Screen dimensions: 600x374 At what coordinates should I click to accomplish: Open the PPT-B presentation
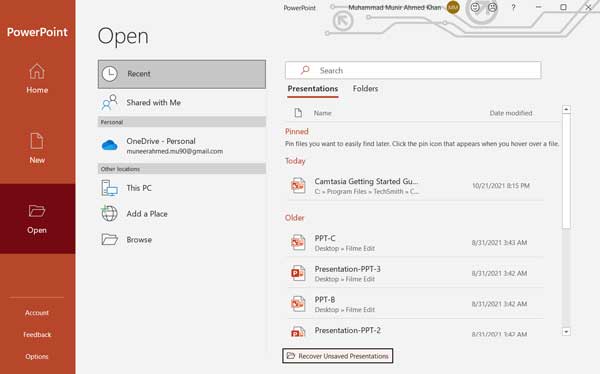[415, 304]
